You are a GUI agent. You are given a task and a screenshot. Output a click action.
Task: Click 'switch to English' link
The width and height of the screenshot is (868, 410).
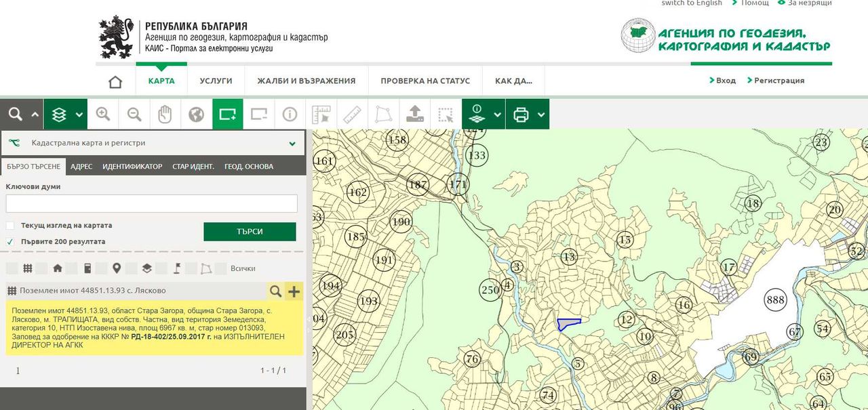[x=692, y=3]
